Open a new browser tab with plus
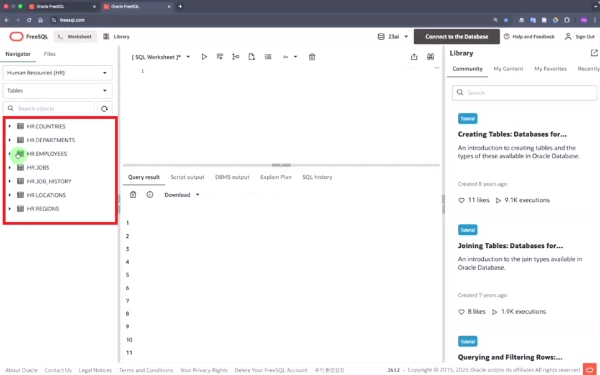 coord(180,6)
